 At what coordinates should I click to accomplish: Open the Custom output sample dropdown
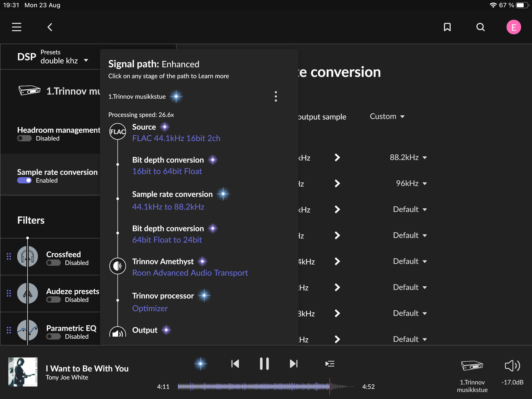(387, 116)
